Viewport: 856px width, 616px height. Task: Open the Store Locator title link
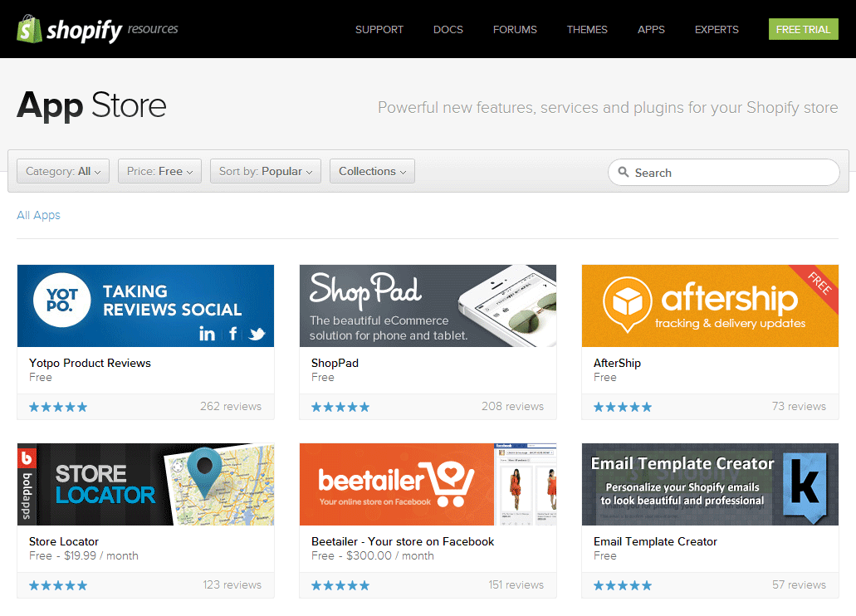64,542
